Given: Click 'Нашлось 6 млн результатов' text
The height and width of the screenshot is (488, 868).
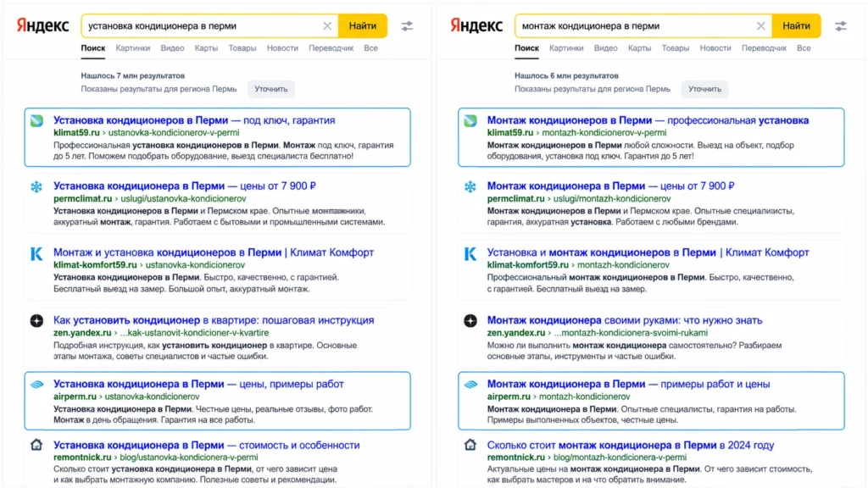Looking at the screenshot, I should 566,75.
